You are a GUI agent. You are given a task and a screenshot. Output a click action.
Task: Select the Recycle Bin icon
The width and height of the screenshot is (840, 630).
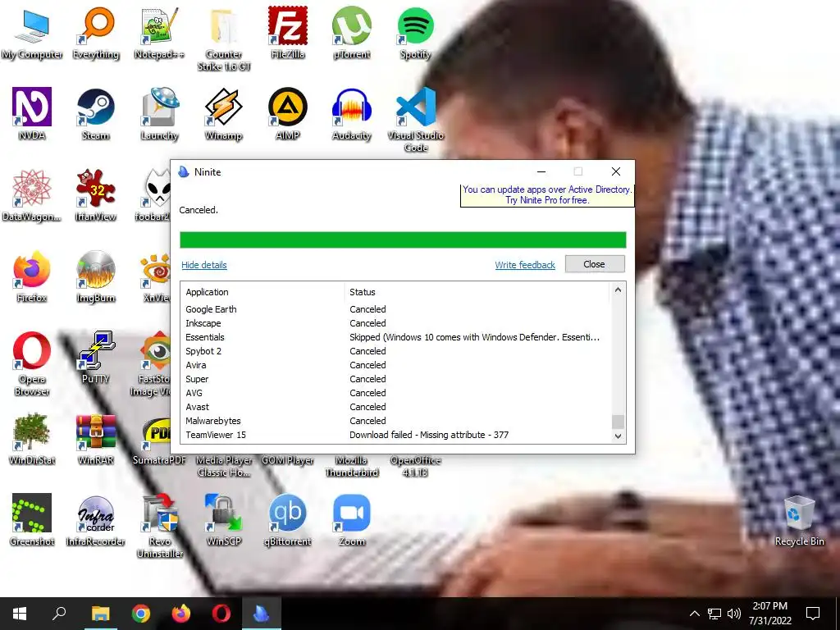tap(799, 520)
